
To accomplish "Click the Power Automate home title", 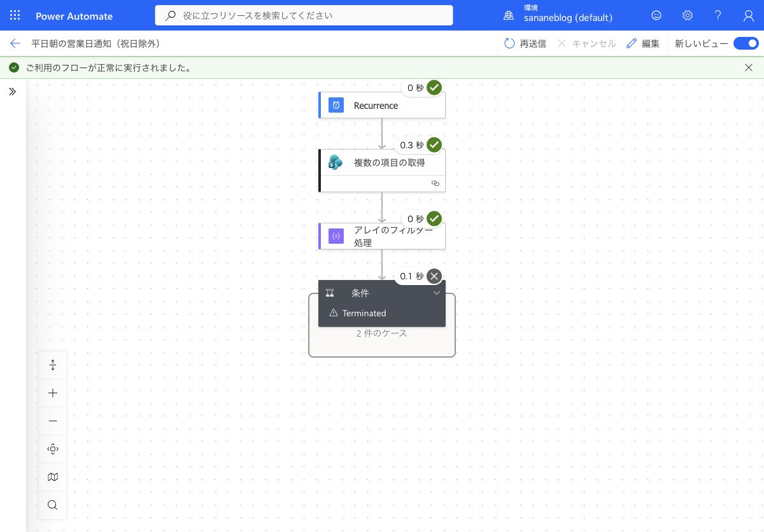I will click(74, 16).
